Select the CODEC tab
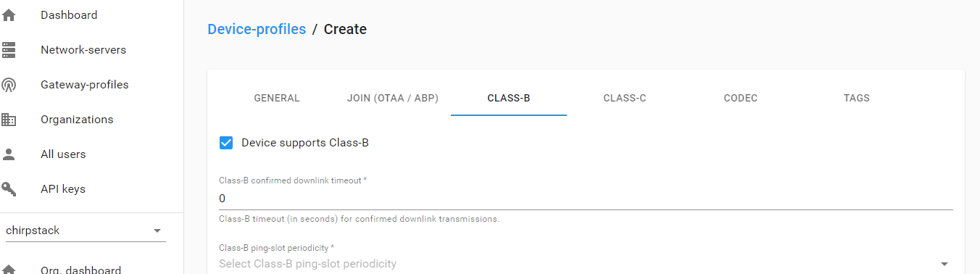The image size is (980, 274). (x=741, y=98)
